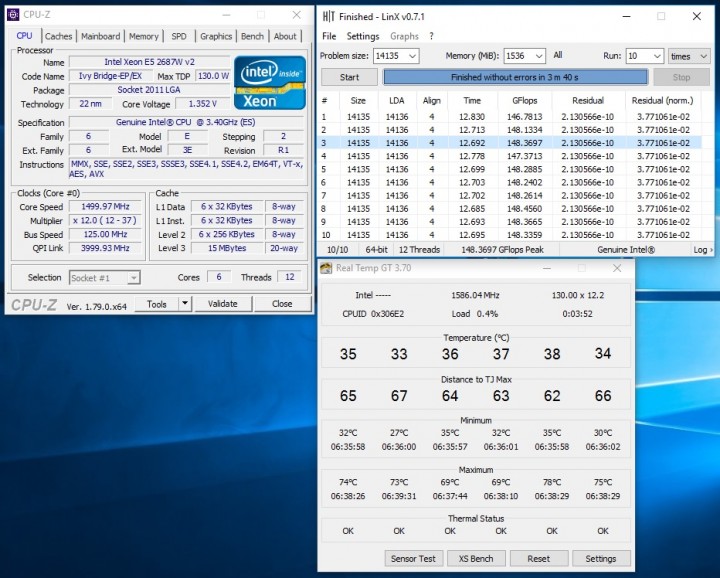Minimize the LinX window
720x578 pixels.
(x=627, y=17)
